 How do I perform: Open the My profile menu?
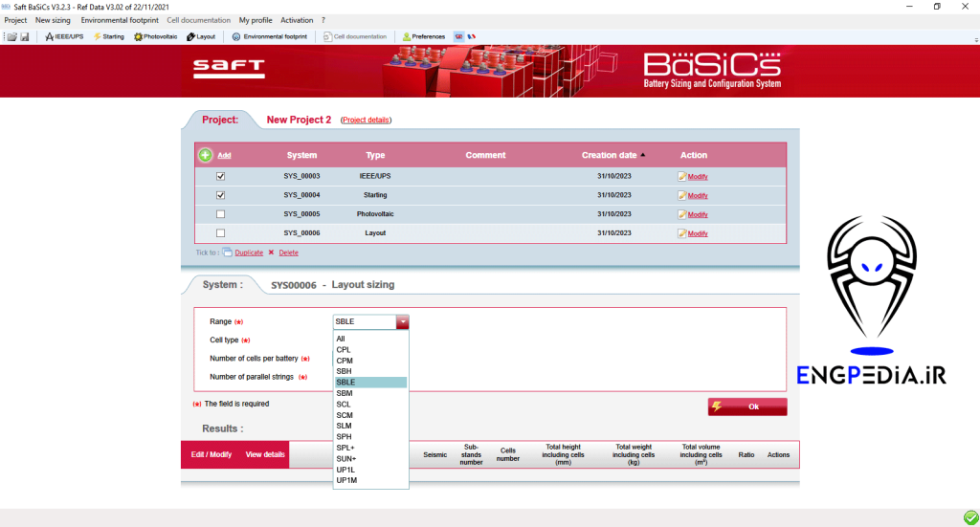256,20
